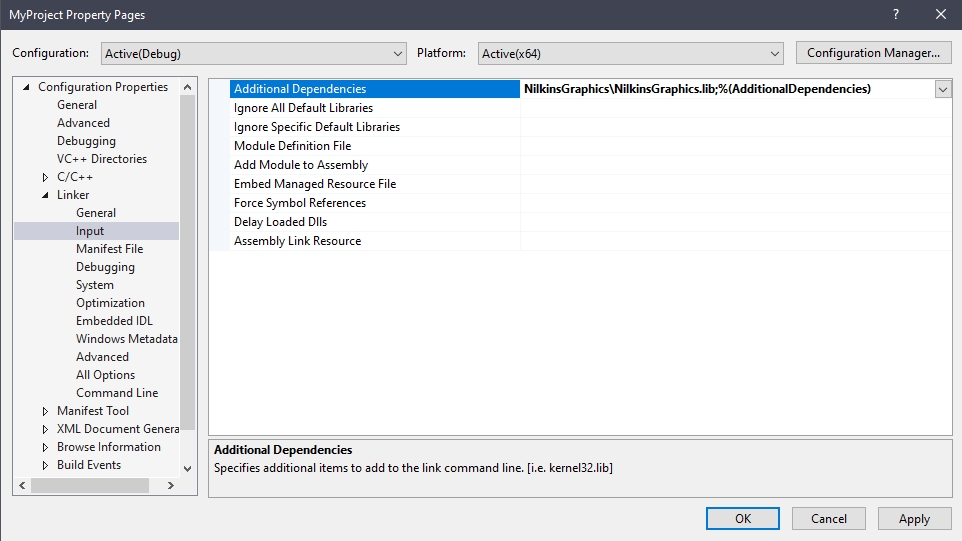Open Embedded IDL page
The height and width of the screenshot is (541, 962).
point(115,321)
